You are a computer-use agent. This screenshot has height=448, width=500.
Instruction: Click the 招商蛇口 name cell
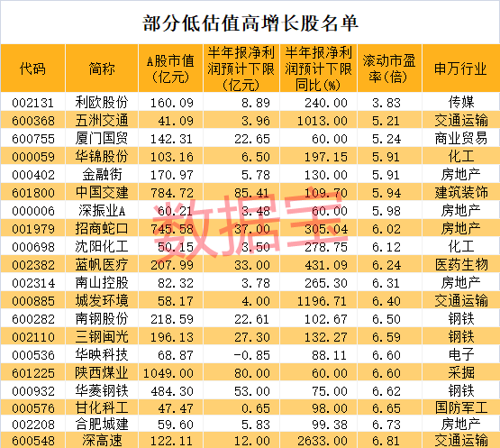(x=102, y=228)
